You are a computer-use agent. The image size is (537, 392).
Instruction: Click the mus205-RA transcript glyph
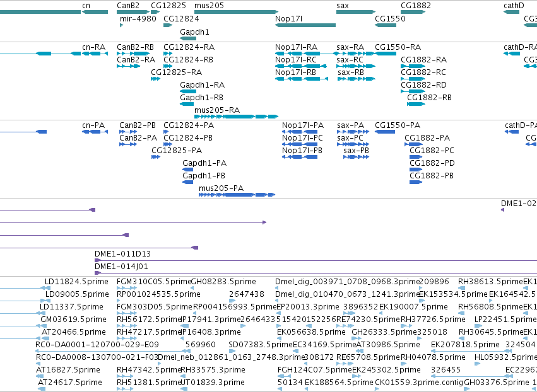(236, 117)
